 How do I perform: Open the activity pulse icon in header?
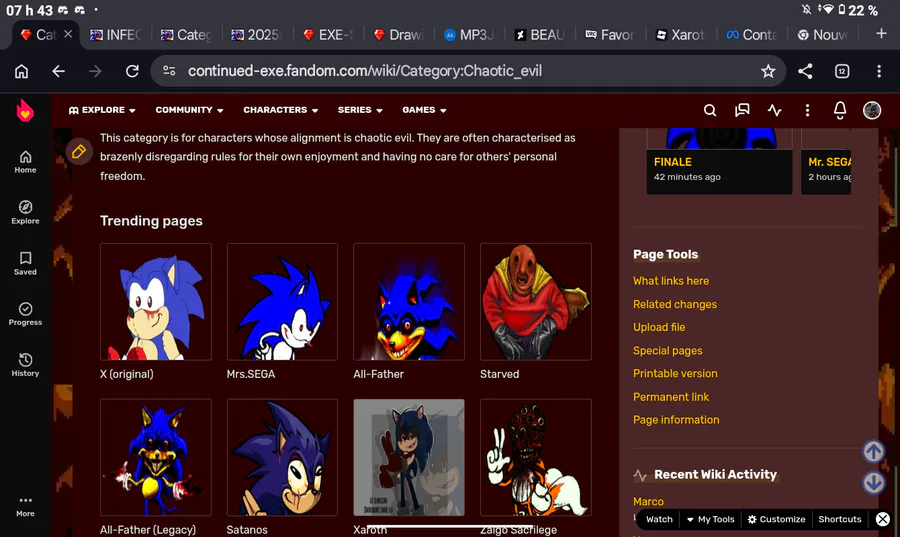775,110
